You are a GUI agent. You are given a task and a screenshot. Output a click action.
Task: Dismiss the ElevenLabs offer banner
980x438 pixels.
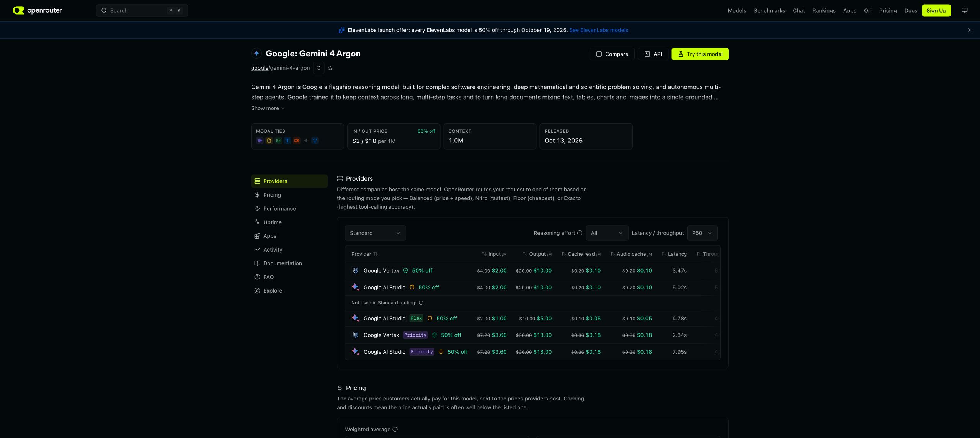(x=970, y=30)
